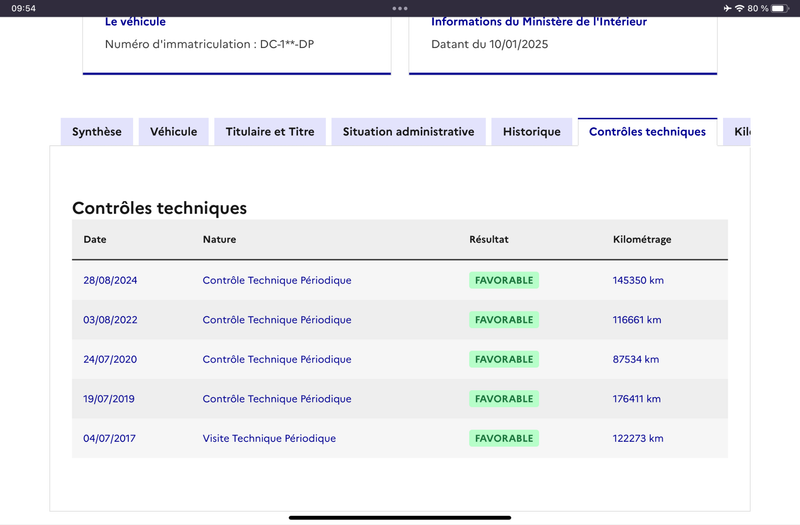Image resolution: width=800 pixels, height=525 pixels.
Task: Select the Situation administrative tab
Action: click(408, 132)
